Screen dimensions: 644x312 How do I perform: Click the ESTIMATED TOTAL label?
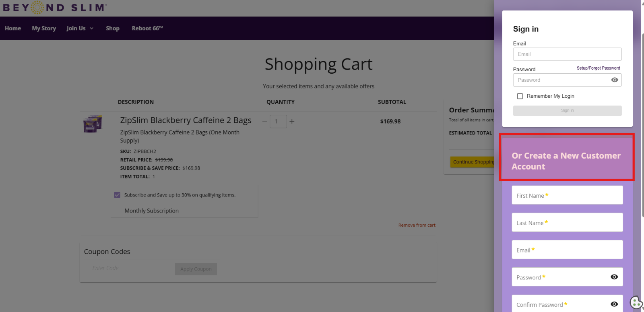470,133
